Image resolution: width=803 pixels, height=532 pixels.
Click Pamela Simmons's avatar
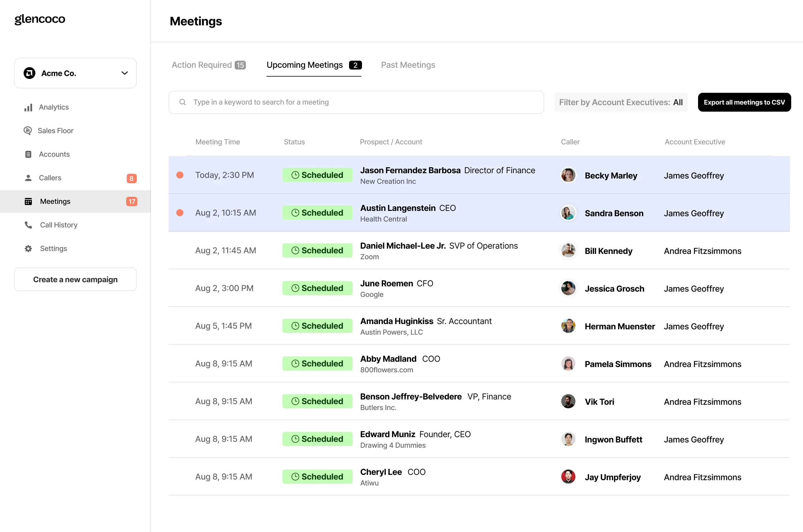coord(568,364)
